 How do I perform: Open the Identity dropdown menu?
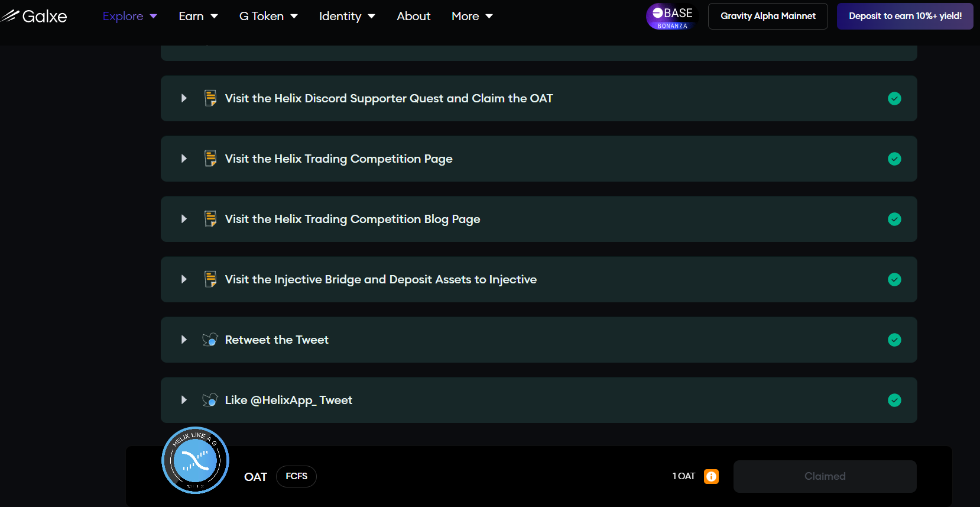[347, 16]
